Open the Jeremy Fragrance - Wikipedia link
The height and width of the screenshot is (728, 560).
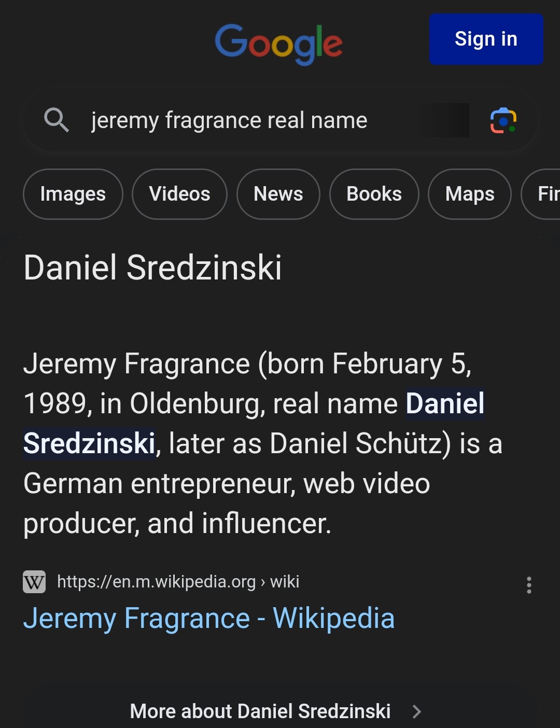tap(209, 618)
